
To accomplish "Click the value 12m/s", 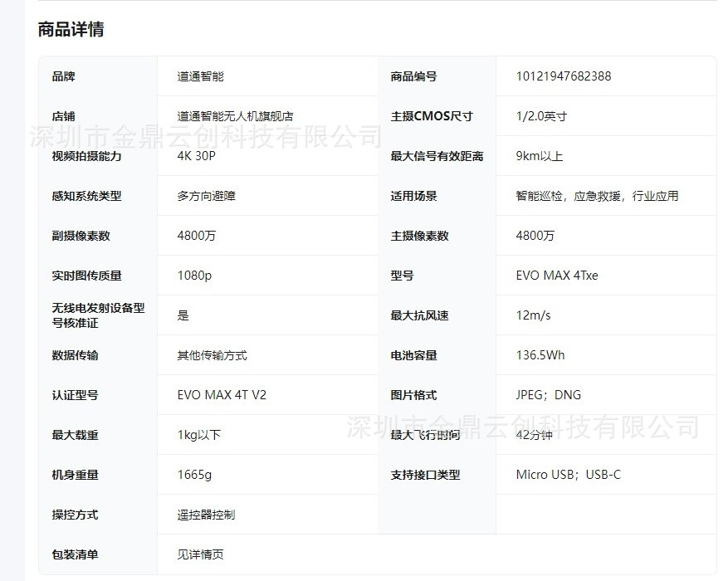I will pos(534,315).
